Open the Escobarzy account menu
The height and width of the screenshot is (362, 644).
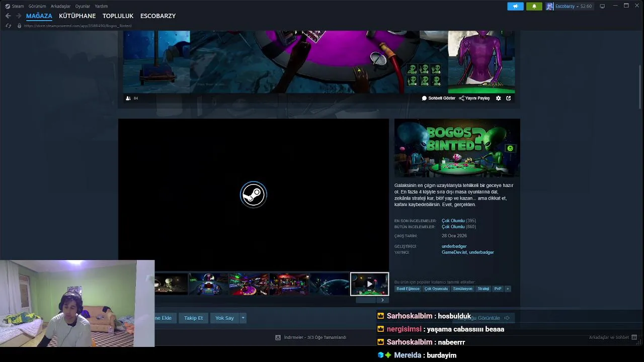[x=569, y=6]
